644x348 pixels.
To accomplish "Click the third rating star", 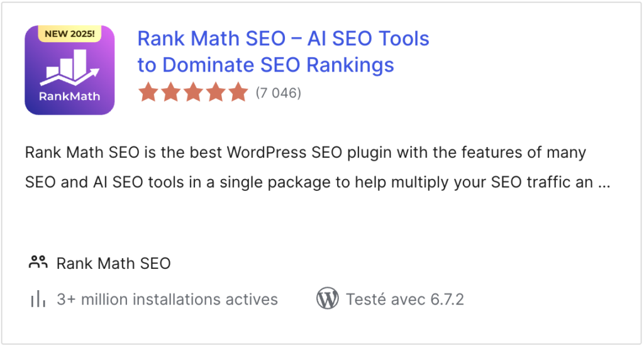I will (193, 93).
